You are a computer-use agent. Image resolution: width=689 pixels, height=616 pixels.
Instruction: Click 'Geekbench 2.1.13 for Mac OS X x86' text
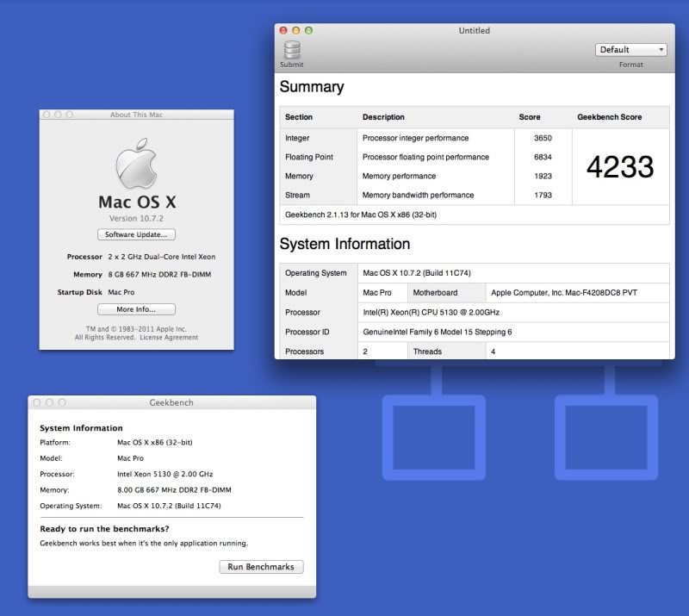(361, 215)
